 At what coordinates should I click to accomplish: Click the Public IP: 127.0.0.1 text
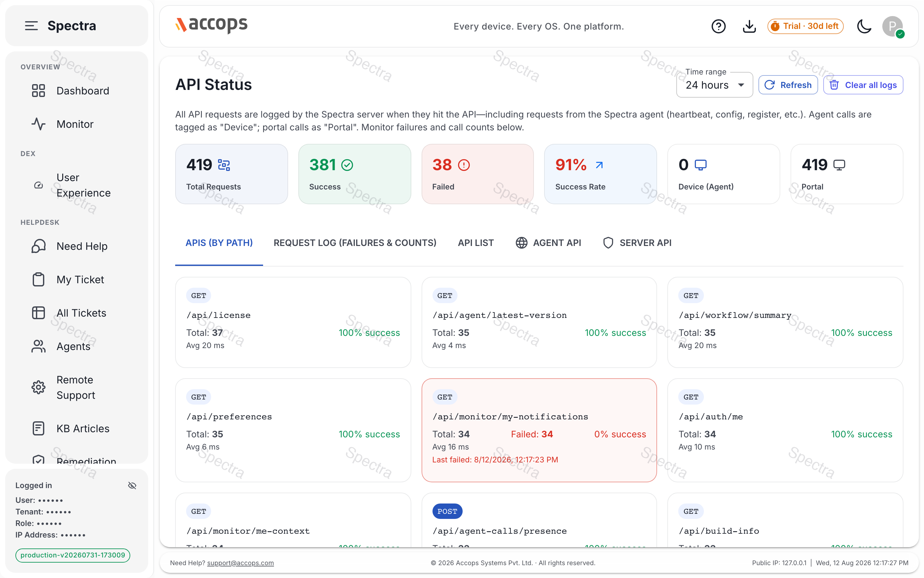(x=779, y=563)
